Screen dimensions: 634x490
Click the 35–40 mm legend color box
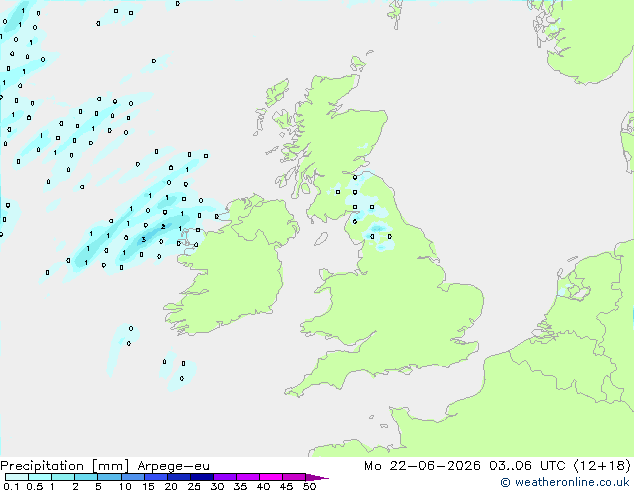(x=248, y=477)
